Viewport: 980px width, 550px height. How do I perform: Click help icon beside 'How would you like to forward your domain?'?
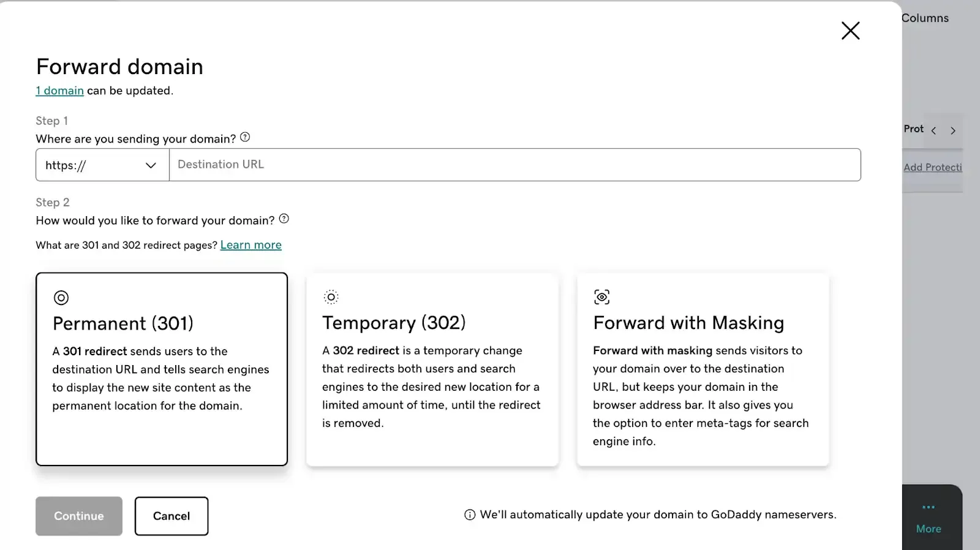pos(284,219)
